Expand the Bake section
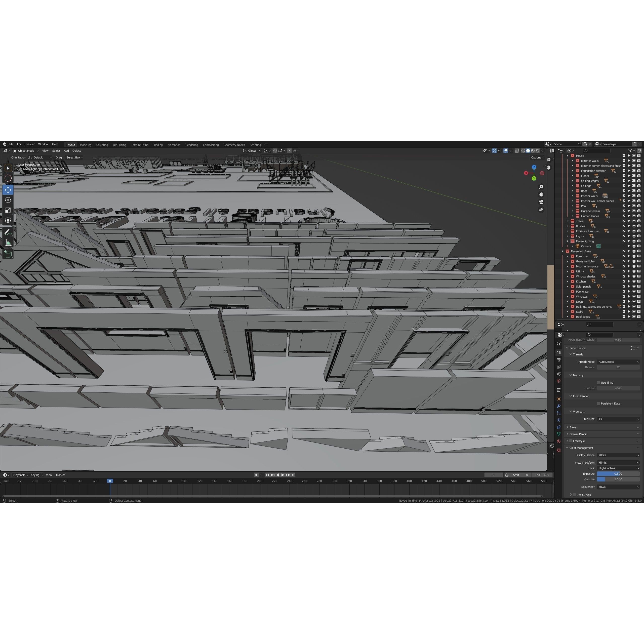644x644 pixels. [x=573, y=427]
